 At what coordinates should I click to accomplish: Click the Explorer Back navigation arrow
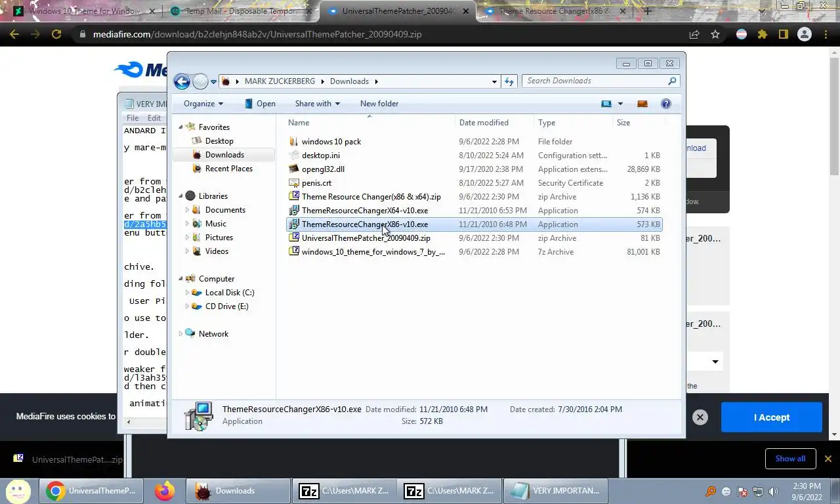click(182, 81)
